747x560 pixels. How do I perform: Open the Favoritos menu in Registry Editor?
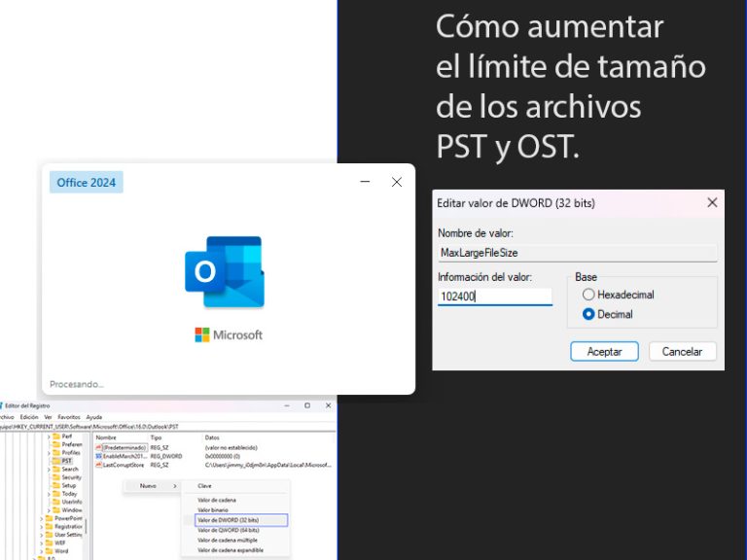(x=69, y=417)
